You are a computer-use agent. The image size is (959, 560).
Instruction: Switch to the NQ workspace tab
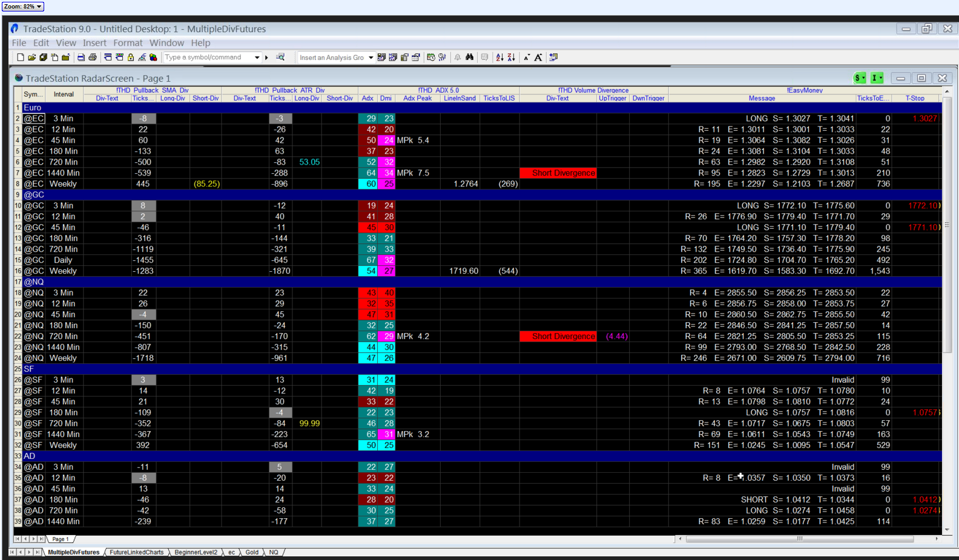pos(274,552)
